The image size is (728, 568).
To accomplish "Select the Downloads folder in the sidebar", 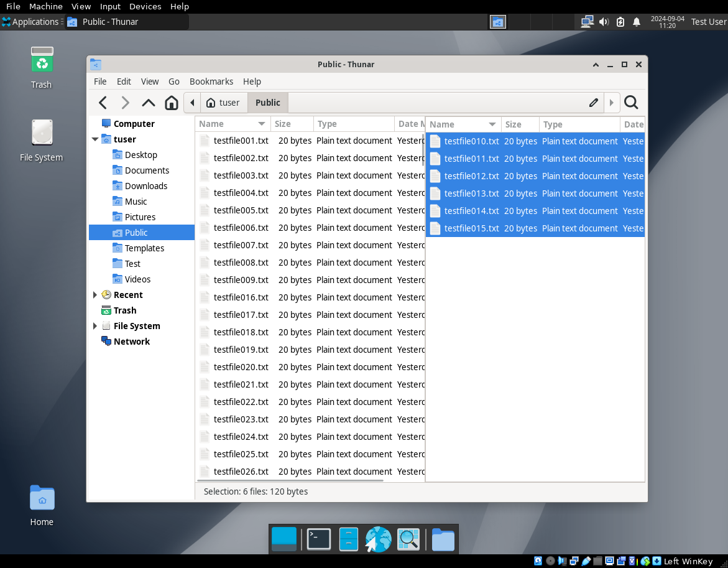I will (x=145, y=186).
